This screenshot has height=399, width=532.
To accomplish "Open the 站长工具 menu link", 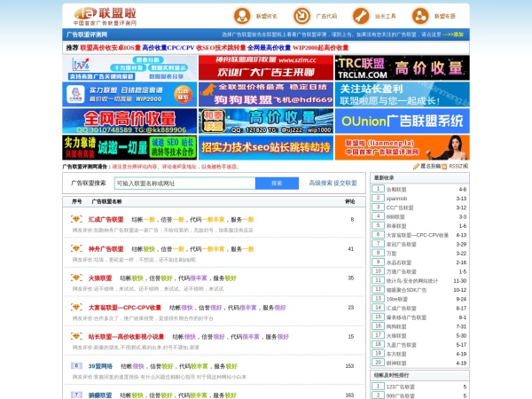I will pos(385,16).
